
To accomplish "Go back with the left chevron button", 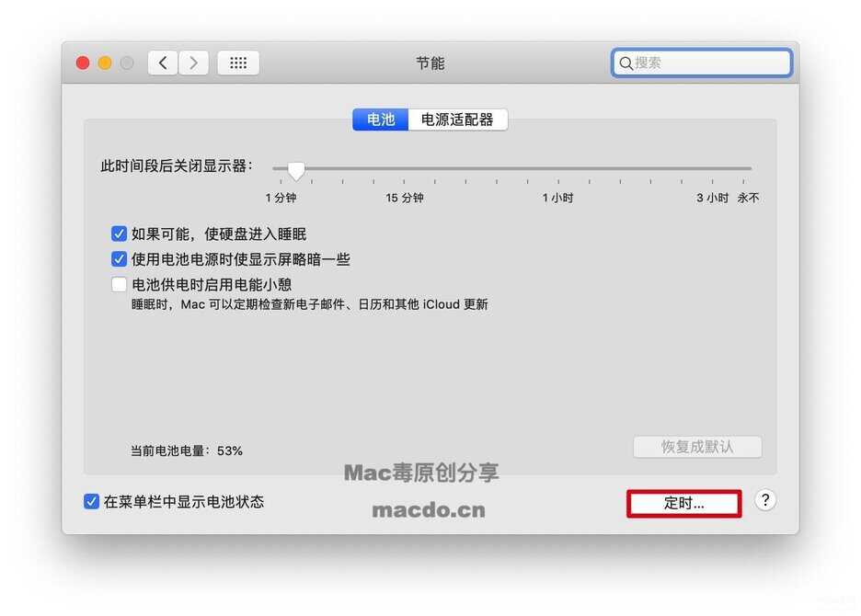I will (x=163, y=63).
